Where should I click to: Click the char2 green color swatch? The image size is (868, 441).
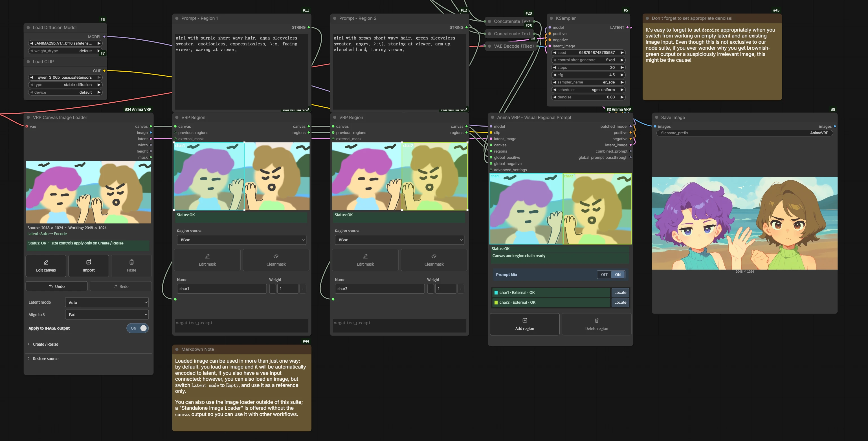496,303
